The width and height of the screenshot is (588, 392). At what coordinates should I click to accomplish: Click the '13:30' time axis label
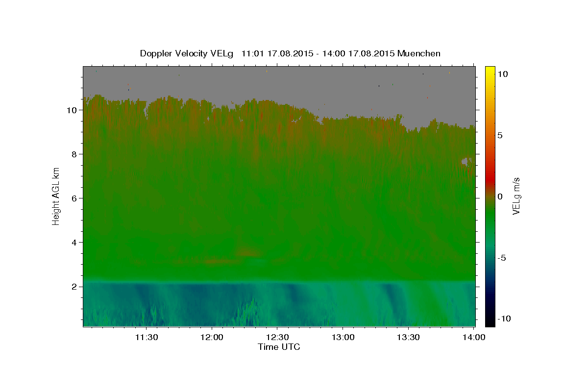[x=408, y=337]
